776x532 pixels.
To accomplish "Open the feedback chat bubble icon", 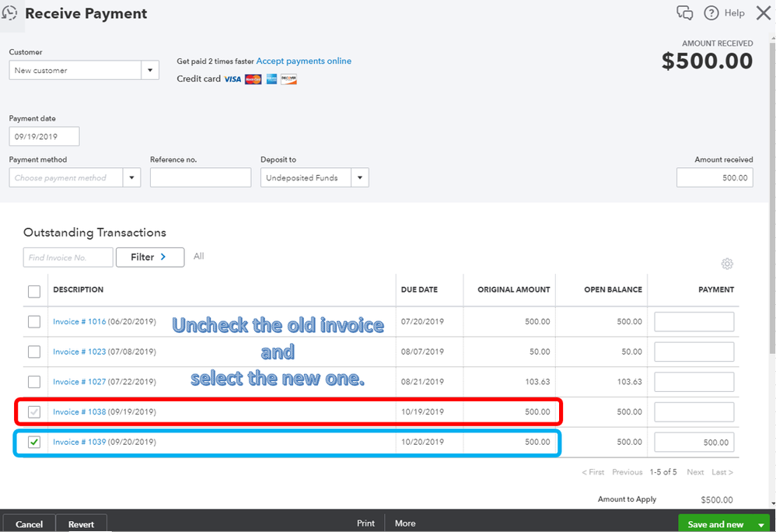I will point(684,13).
